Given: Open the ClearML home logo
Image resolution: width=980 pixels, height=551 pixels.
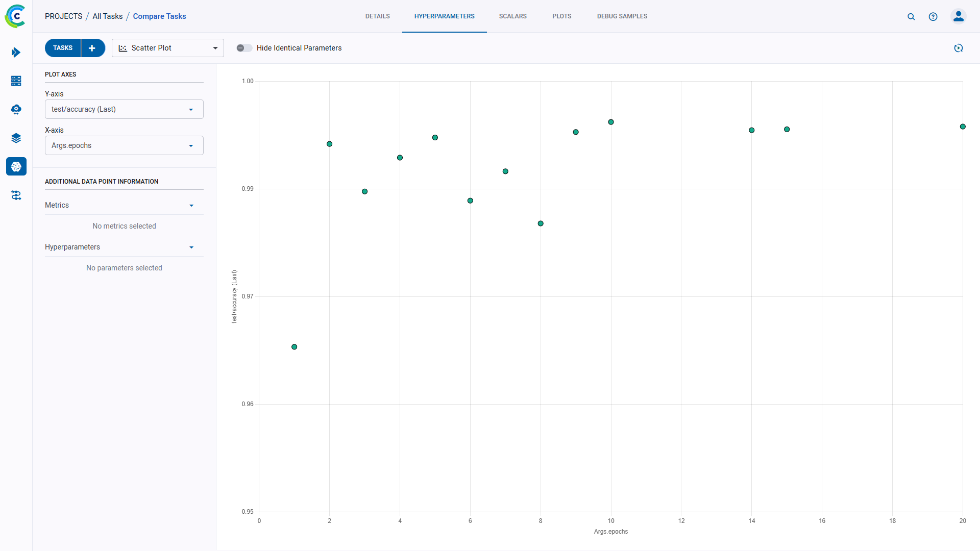Looking at the screenshot, I should click(x=15, y=16).
